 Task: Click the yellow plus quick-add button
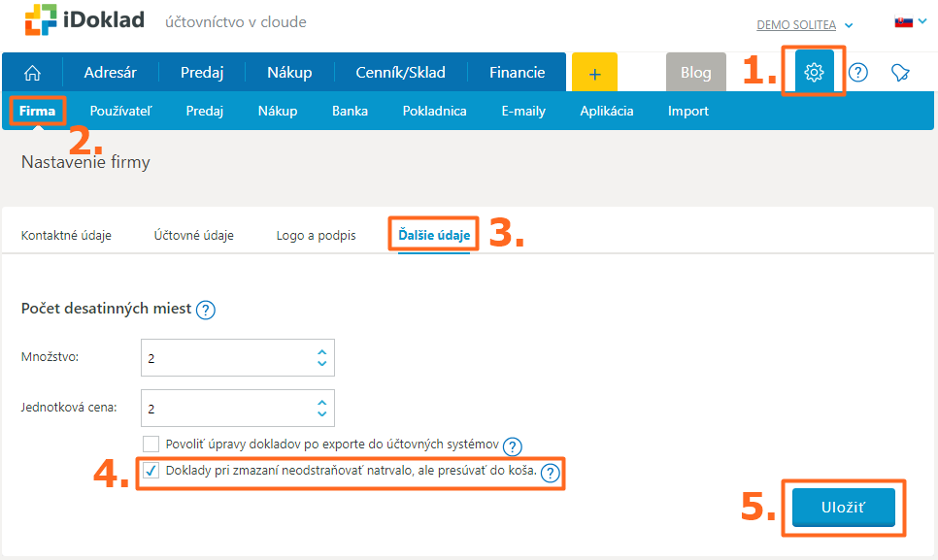pos(595,73)
